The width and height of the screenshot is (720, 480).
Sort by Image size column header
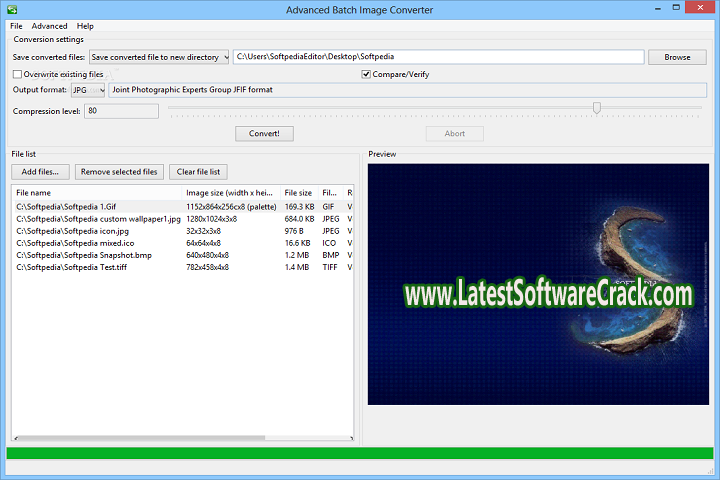tap(231, 193)
